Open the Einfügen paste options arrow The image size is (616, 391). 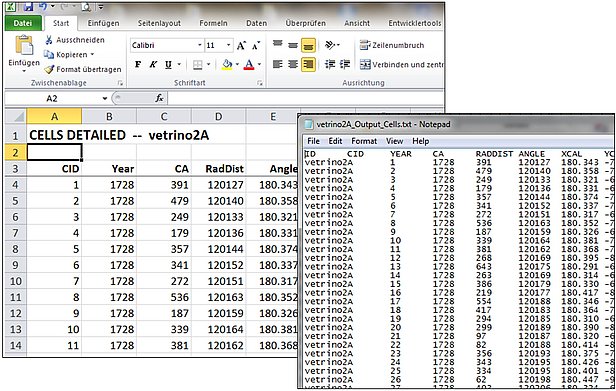(24, 71)
